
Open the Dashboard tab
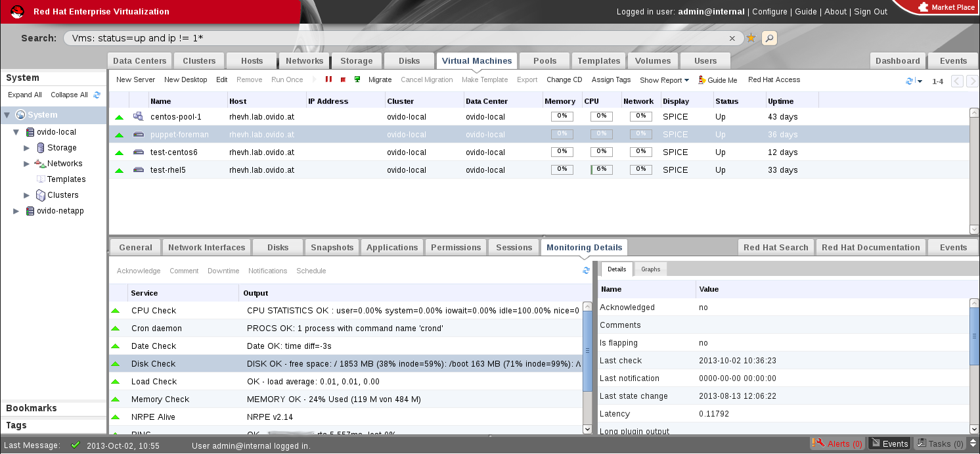(898, 61)
